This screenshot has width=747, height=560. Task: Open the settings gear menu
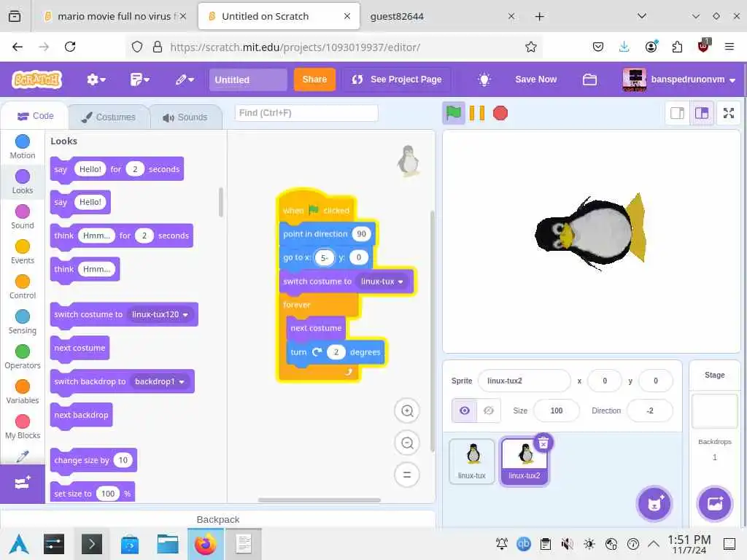pos(96,79)
